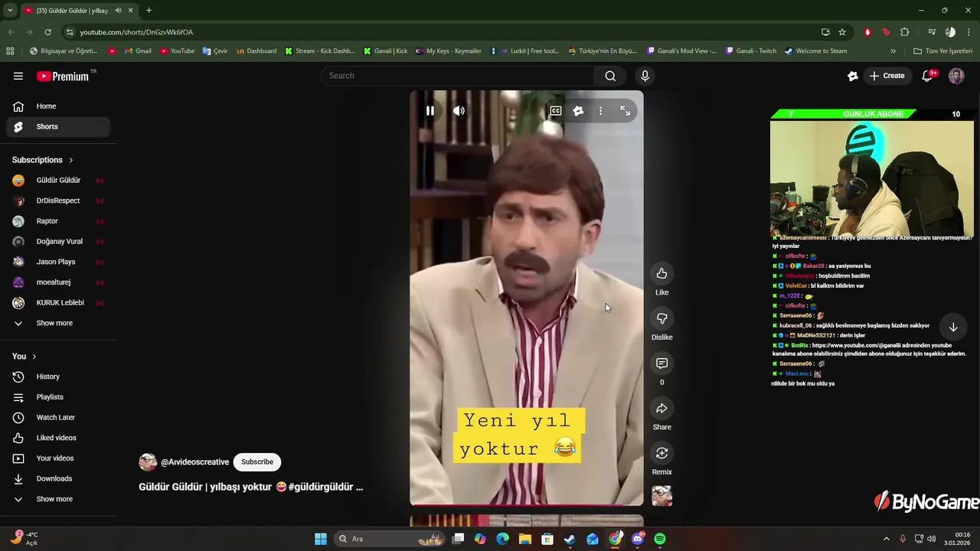
Task: Toggle closed captions on the Short
Action: point(556,111)
